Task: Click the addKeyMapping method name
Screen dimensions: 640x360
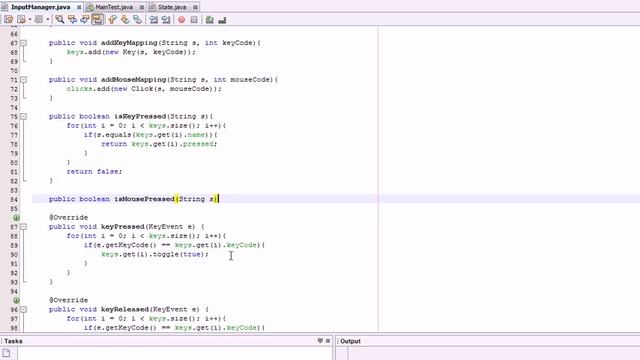Action: [x=129, y=43]
